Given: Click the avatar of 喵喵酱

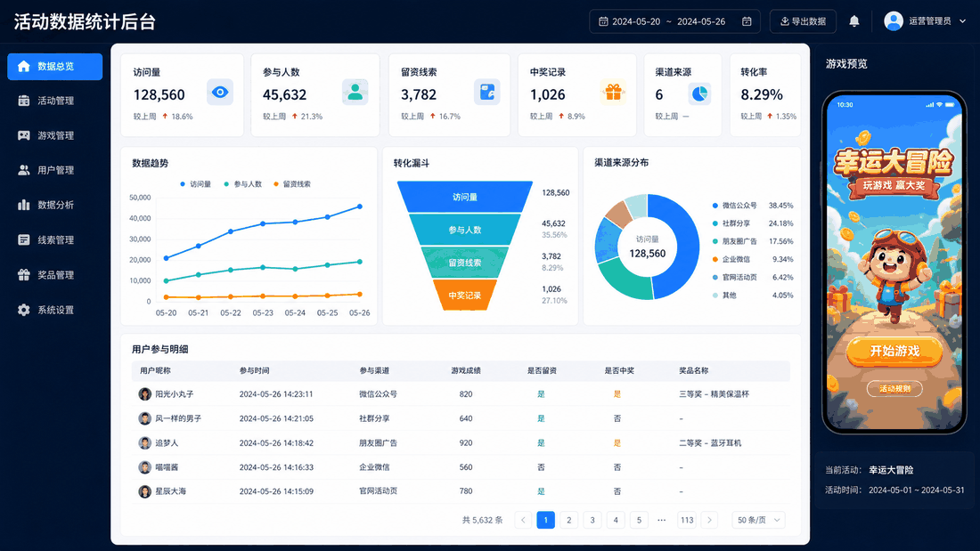Looking at the screenshot, I should pyautogui.click(x=144, y=467).
